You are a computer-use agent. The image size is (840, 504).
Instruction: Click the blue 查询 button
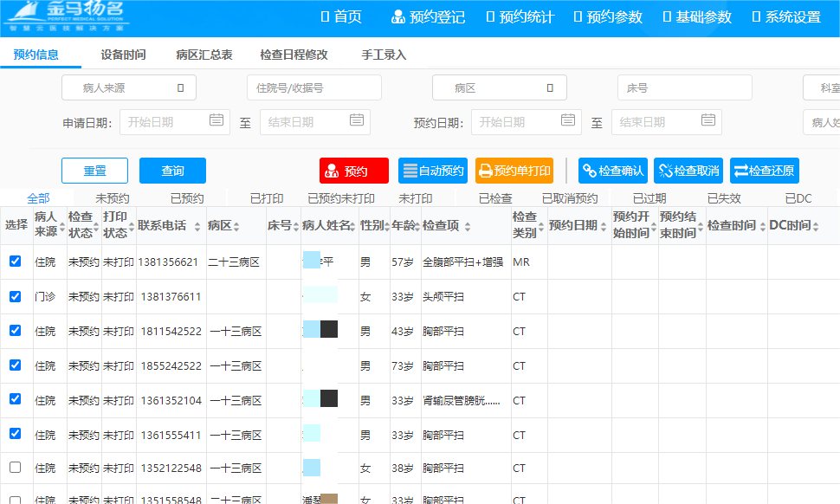point(172,171)
